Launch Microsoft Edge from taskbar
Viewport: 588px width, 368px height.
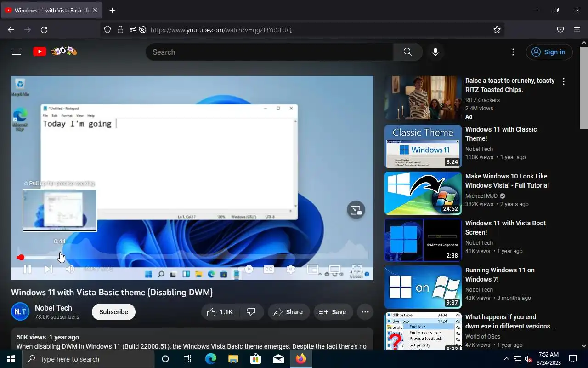click(x=210, y=359)
